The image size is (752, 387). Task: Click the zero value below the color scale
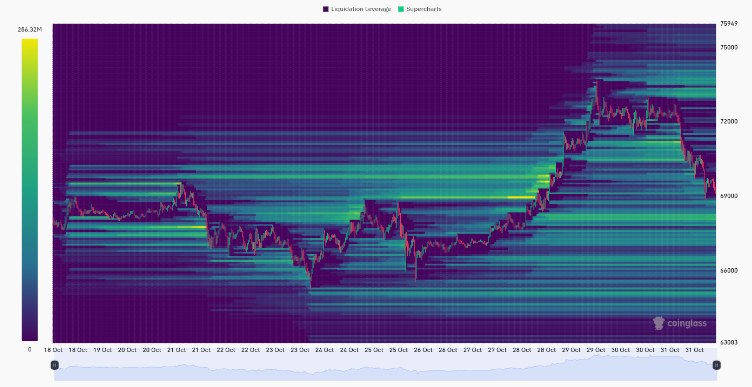click(29, 350)
